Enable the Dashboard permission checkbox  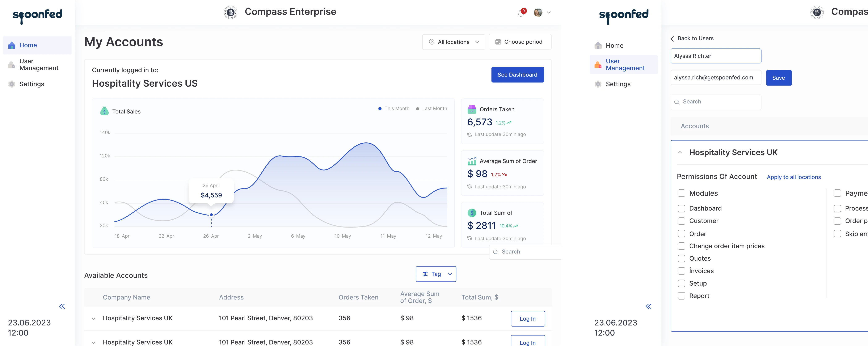point(681,209)
